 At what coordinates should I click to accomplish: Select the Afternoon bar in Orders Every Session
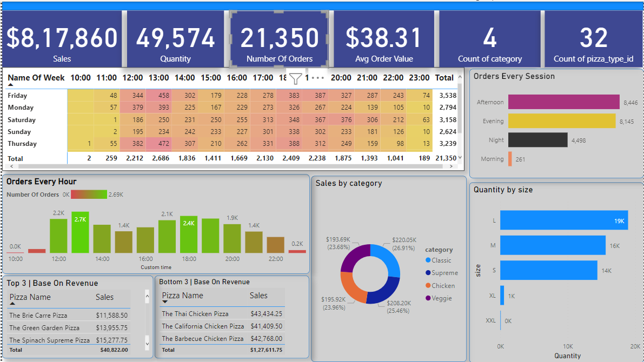(563, 102)
